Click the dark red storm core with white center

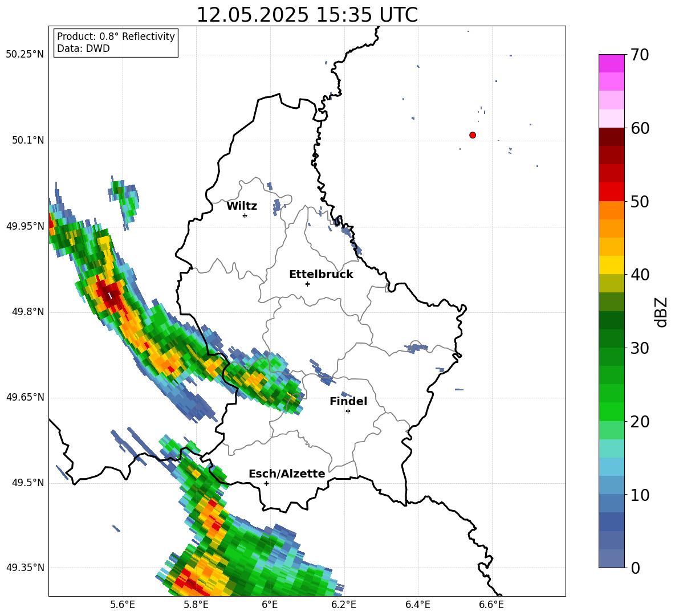111,296
